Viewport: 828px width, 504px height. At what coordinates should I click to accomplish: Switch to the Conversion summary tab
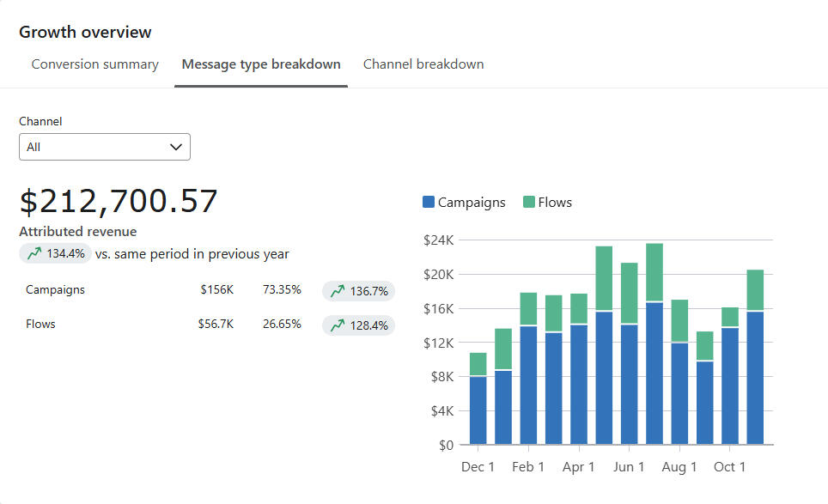click(94, 64)
